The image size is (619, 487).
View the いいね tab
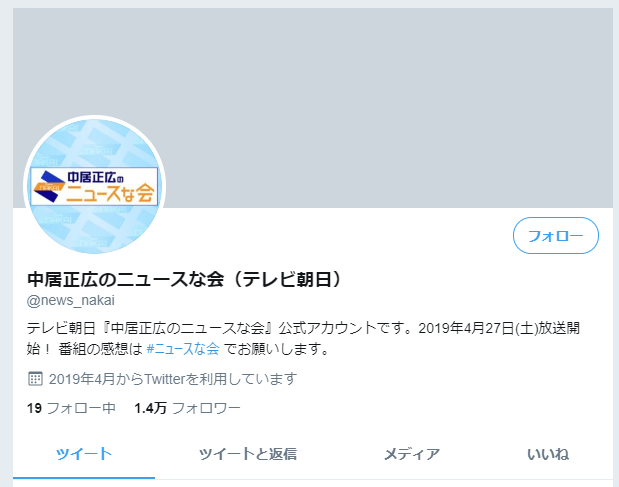[548, 454]
